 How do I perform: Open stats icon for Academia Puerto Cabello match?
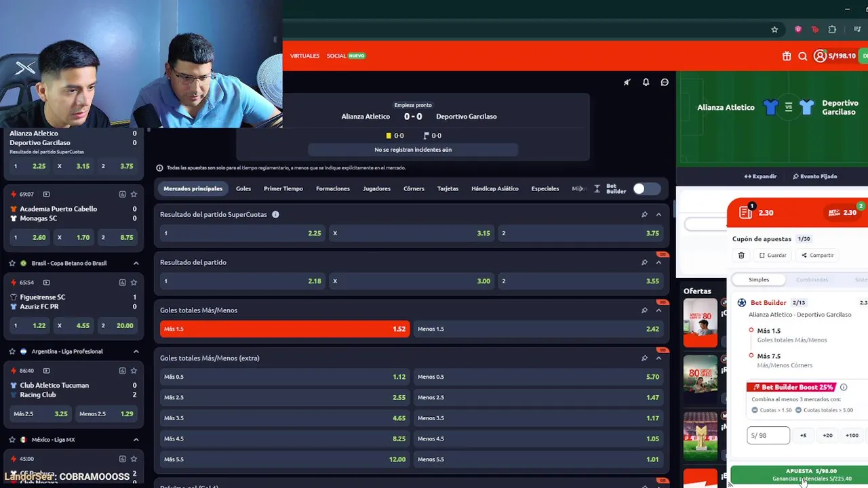tap(122, 195)
